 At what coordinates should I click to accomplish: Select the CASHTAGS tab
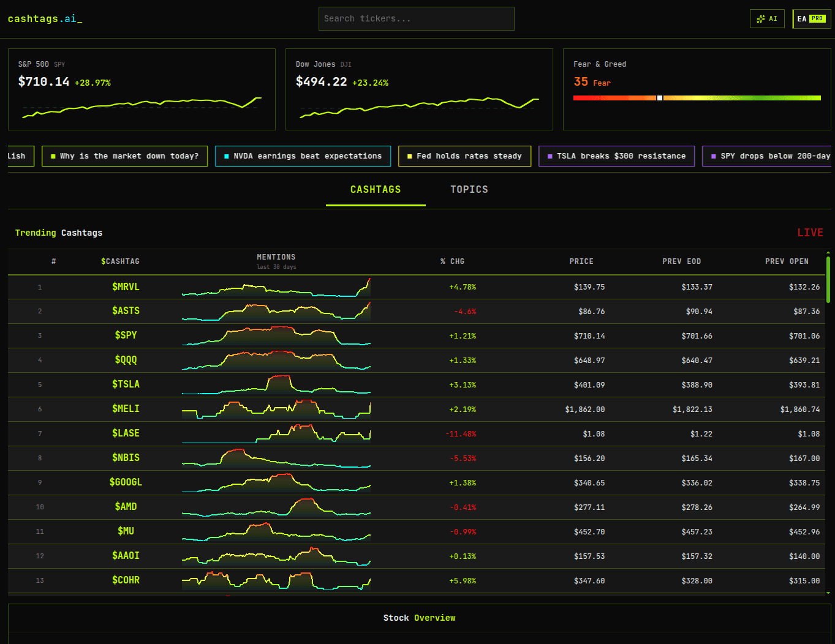(x=376, y=190)
